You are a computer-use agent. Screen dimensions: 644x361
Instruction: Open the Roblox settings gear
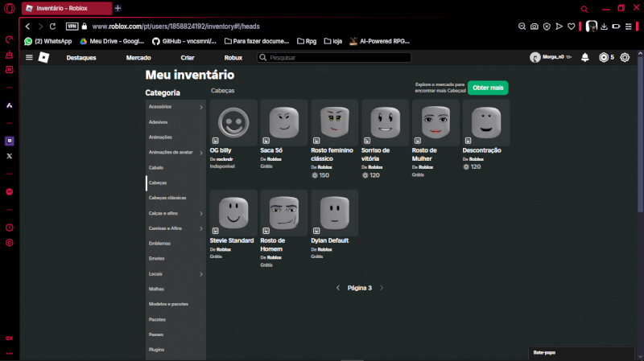point(625,58)
